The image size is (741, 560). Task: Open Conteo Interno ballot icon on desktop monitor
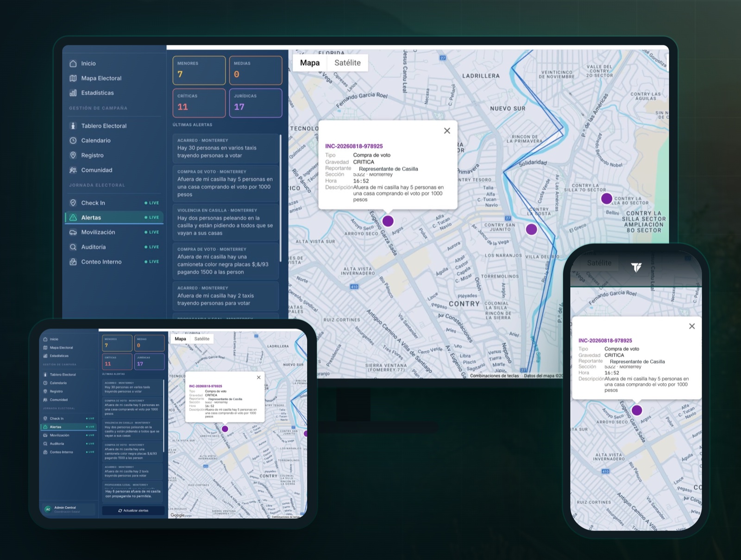click(73, 262)
